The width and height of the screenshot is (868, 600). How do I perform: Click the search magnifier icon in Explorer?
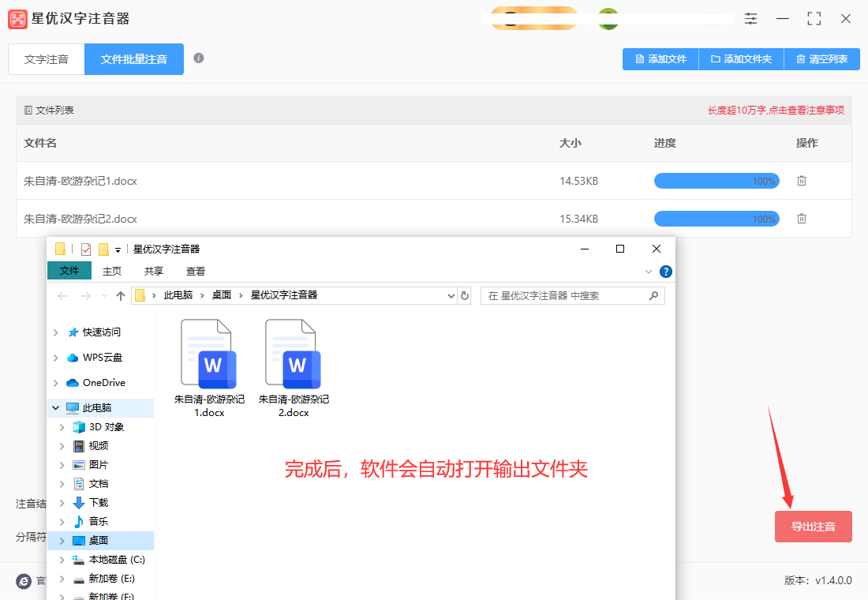coord(654,296)
